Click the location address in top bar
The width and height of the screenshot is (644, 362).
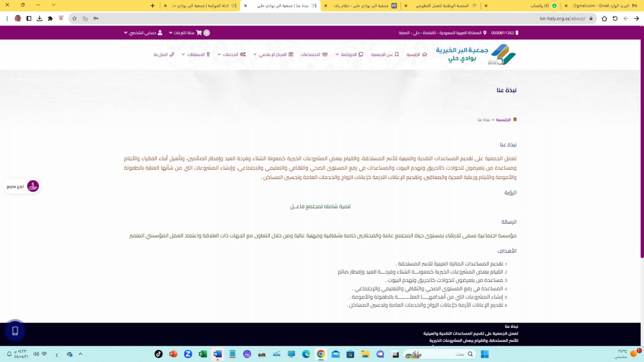(x=443, y=33)
